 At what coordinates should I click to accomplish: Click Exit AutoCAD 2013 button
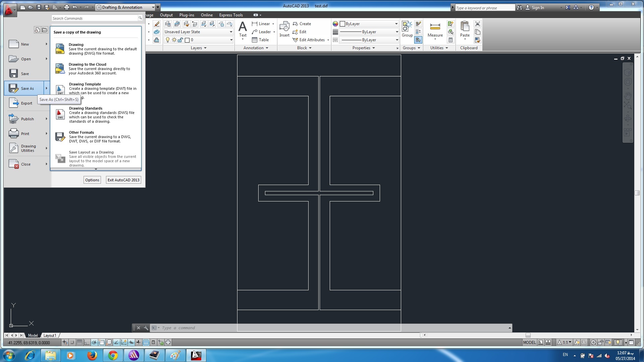[x=123, y=180]
